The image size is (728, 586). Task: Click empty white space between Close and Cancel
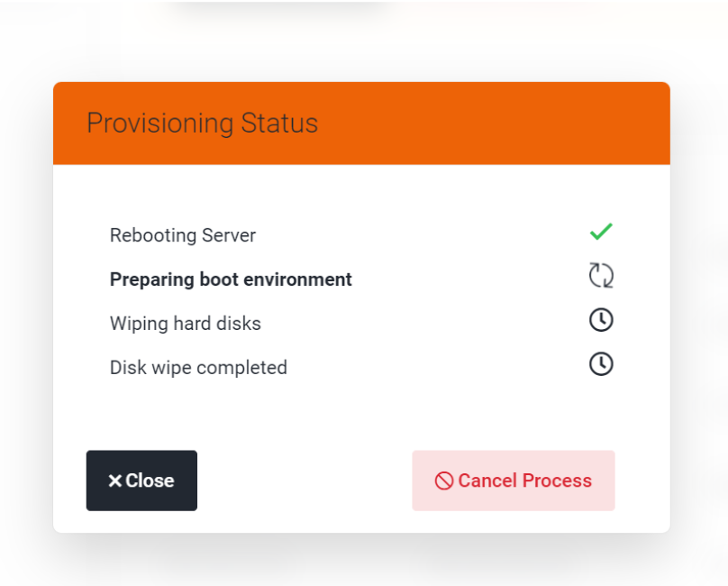(305, 481)
